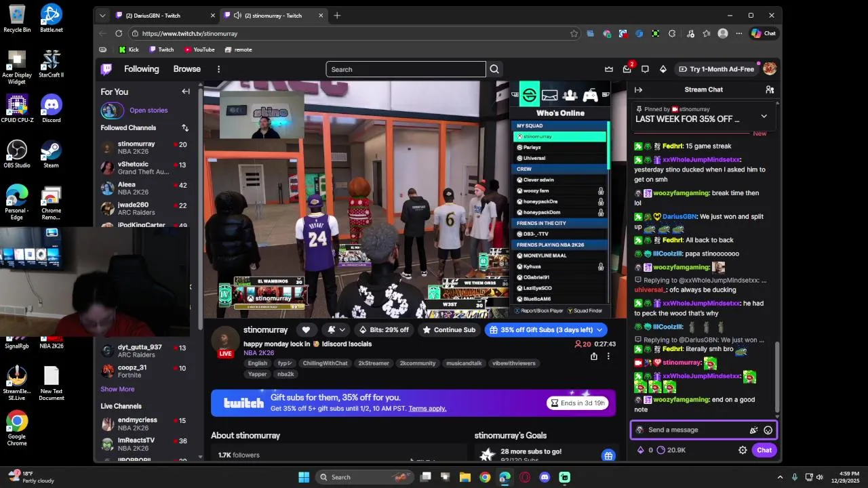The height and width of the screenshot is (488, 868).
Task: Click the search magnifier button
Action: point(494,69)
